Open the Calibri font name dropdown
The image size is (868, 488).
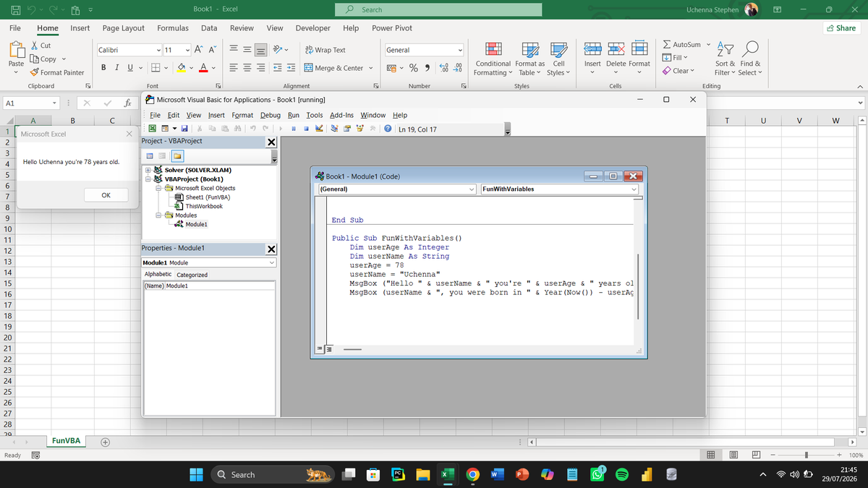click(x=158, y=50)
